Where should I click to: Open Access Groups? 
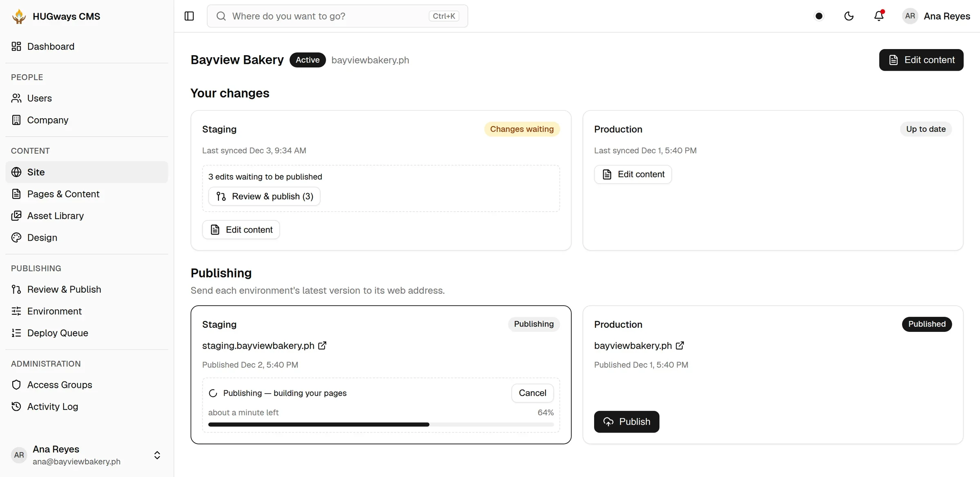(87, 385)
